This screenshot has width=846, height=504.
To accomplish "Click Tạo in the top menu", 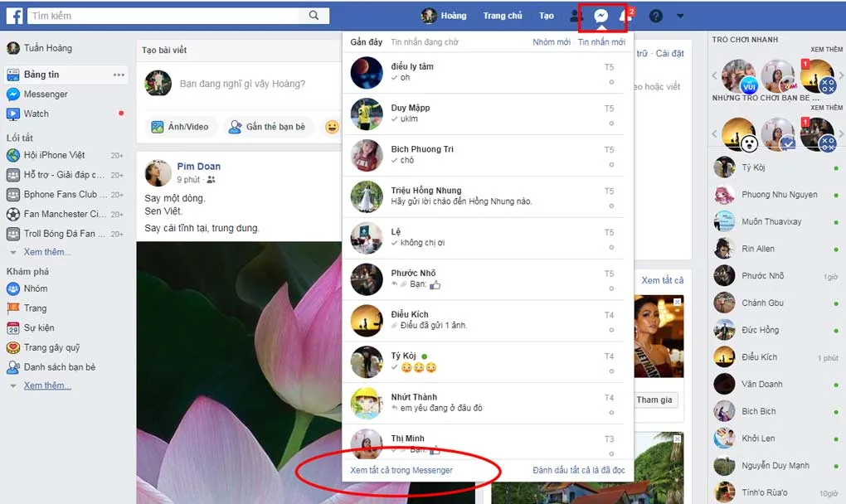I will [545, 15].
